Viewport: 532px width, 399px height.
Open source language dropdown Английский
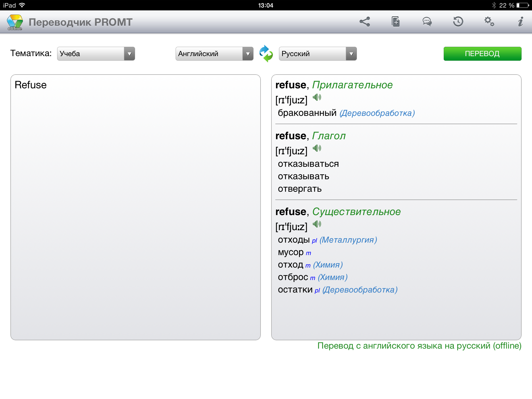(214, 54)
